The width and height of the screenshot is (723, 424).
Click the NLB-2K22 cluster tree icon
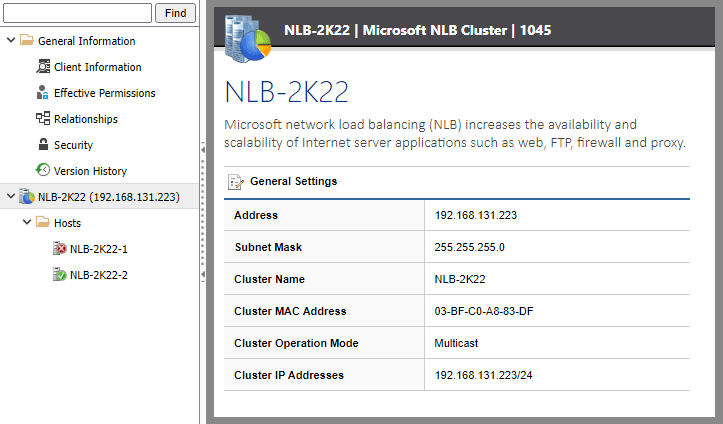[x=27, y=196]
